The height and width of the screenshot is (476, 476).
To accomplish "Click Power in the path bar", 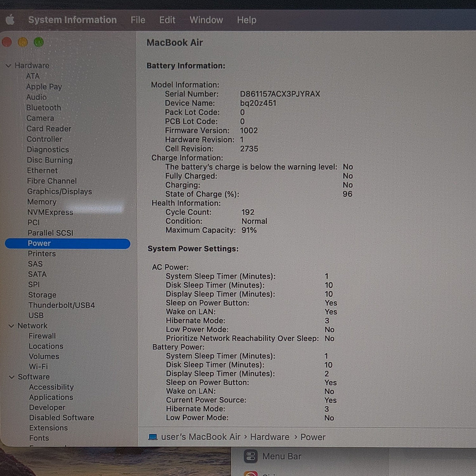I will tap(313, 437).
